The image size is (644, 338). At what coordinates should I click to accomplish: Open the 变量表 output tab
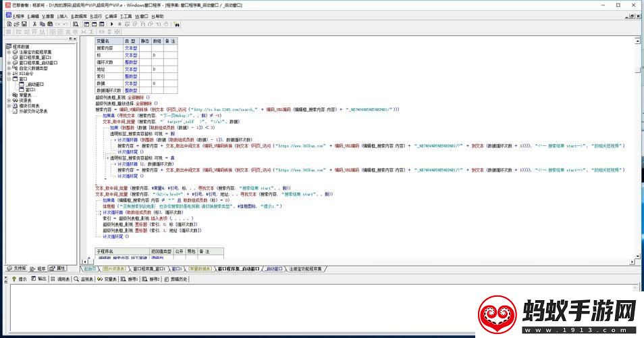point(107,279)
